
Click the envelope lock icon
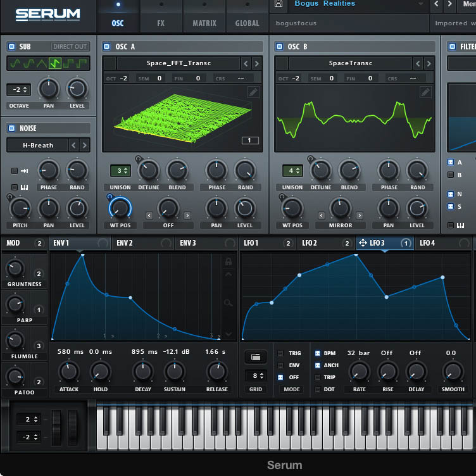(229, 261)
